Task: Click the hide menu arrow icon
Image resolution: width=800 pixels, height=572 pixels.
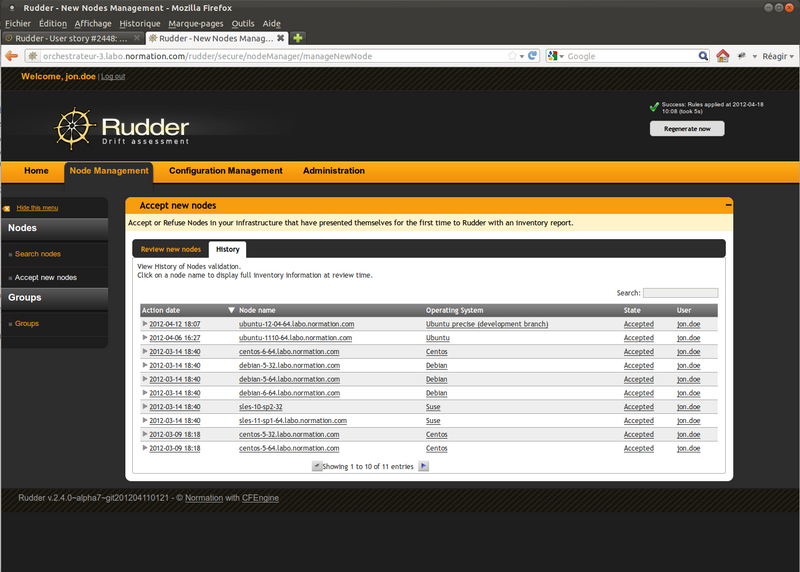Action: click(x=7, y=208)
